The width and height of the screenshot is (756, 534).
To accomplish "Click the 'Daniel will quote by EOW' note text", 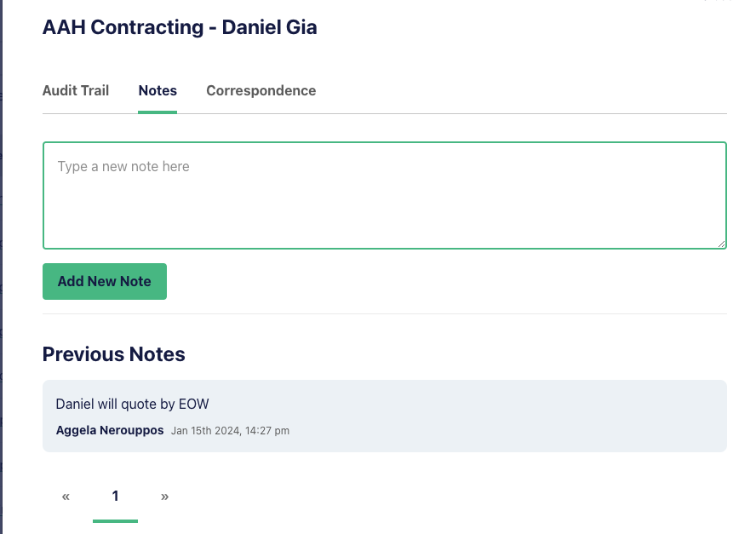I will (132, 404).
